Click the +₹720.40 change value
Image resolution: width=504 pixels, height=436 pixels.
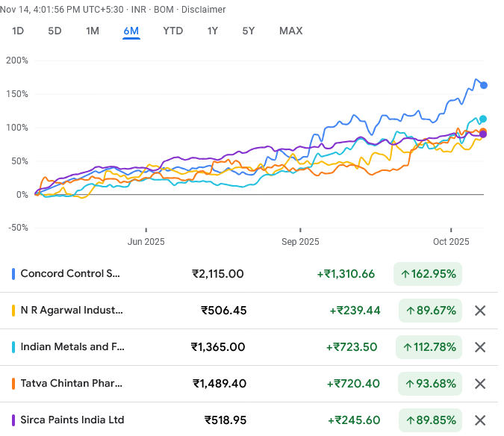353,384
